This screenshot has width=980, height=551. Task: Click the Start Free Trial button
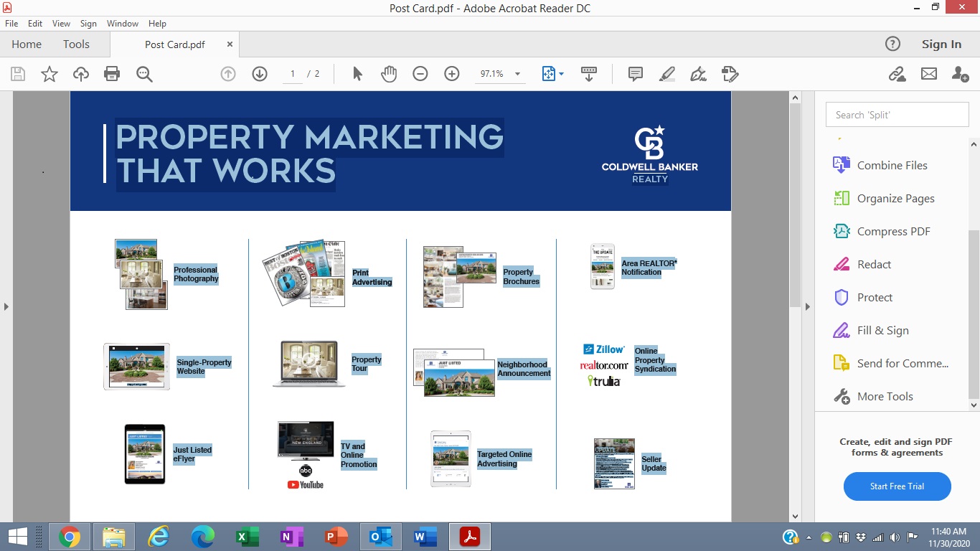tap(897, 486)
